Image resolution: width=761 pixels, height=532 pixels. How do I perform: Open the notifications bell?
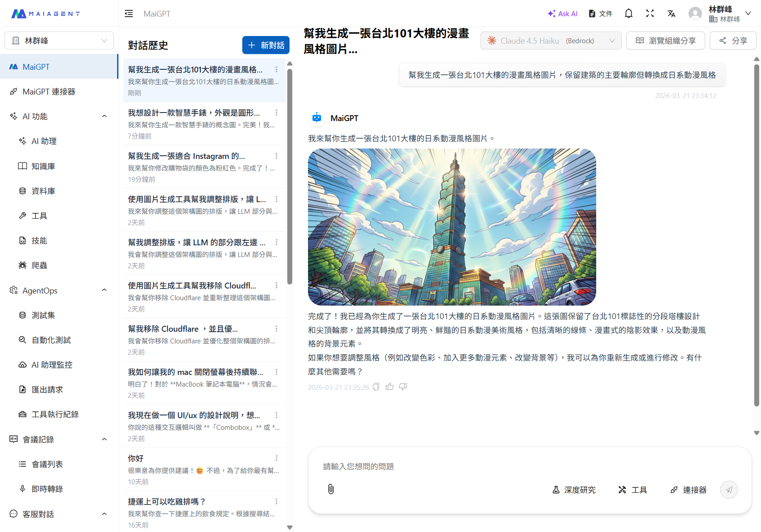[628, 13]
